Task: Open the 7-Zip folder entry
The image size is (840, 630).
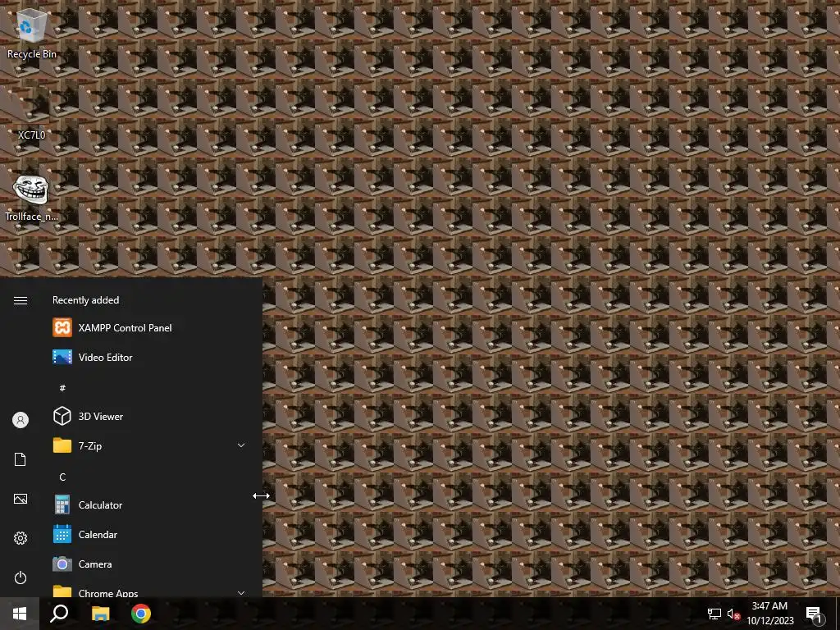Action: (x=152, y=445)
